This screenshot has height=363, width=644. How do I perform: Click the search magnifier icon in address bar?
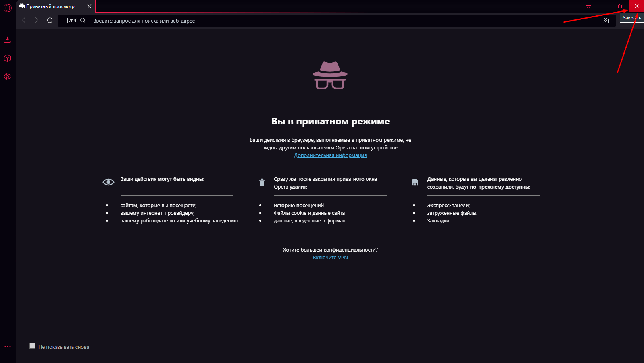83,21
